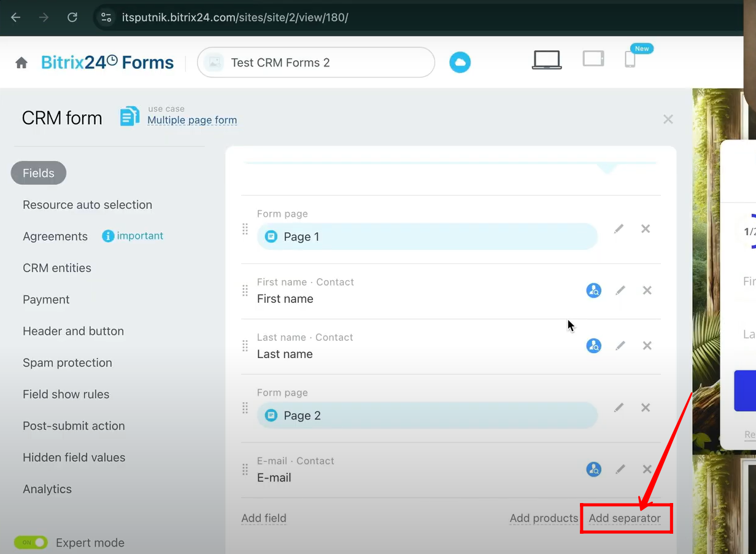Image resolution: width=756 pixels, height=554 pixels.
Task: Open site information icon in address bar
Action: click(106, 17)
